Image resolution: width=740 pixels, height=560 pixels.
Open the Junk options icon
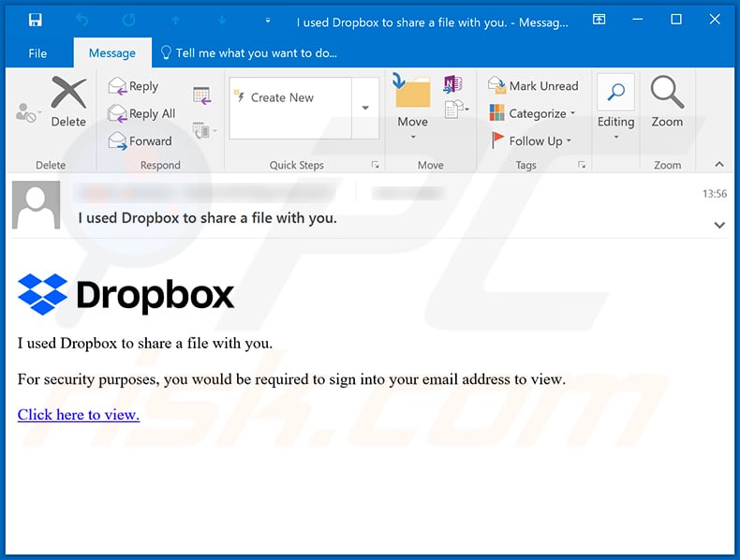click(27, 112)
